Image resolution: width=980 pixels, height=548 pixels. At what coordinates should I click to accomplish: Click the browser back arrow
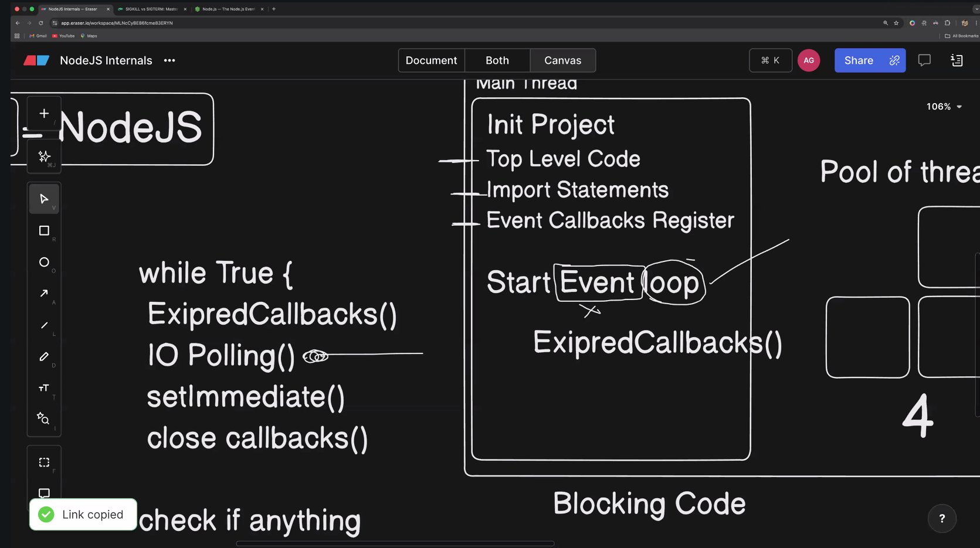(18, 23)
